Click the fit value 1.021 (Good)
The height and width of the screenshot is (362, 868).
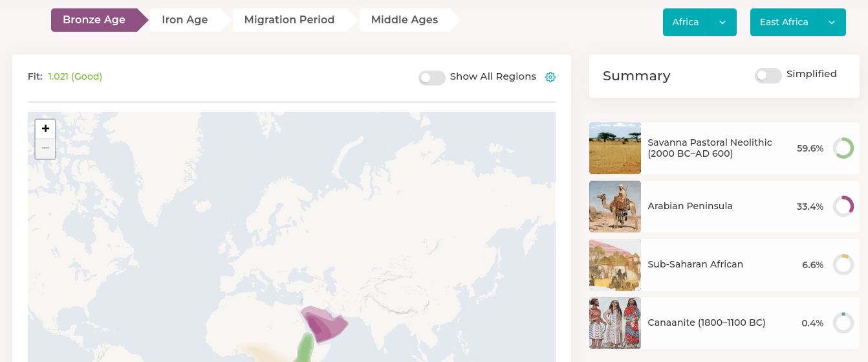tap(75, 76)
